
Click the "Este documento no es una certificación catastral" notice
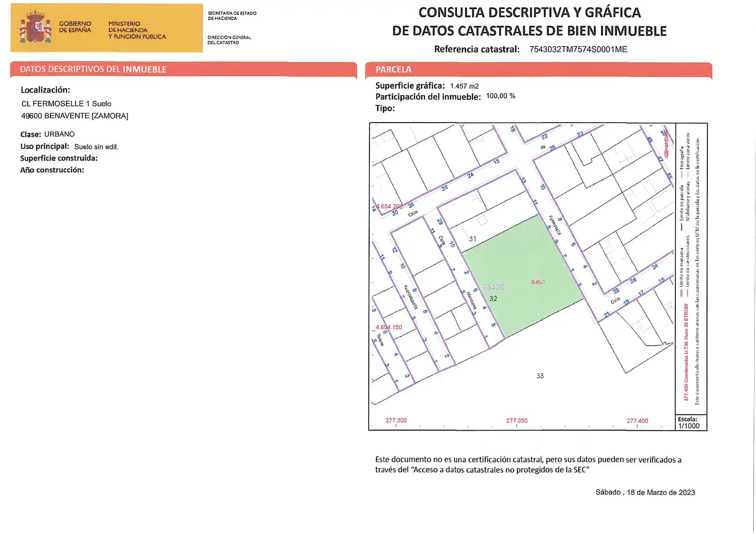point(528,465)
